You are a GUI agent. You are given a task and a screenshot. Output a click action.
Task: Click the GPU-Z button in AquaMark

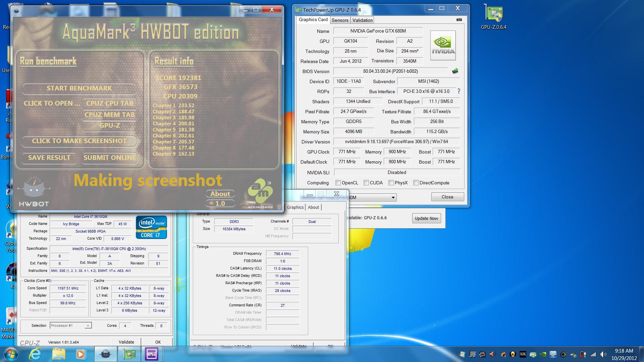click(110, 125)
